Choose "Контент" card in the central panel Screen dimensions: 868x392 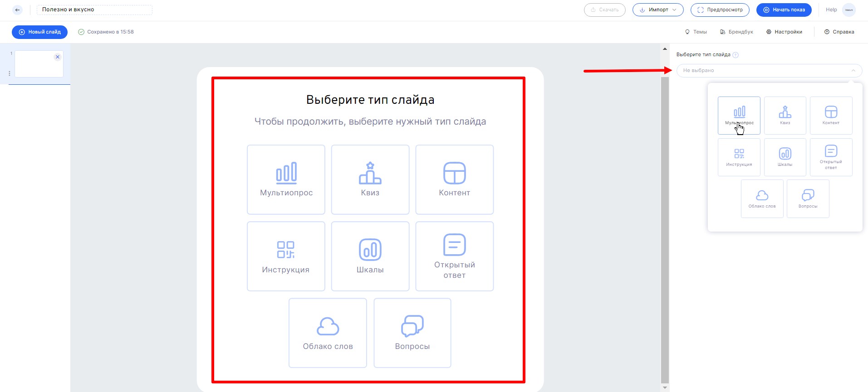pyautogui.click(x=455, y=179)
